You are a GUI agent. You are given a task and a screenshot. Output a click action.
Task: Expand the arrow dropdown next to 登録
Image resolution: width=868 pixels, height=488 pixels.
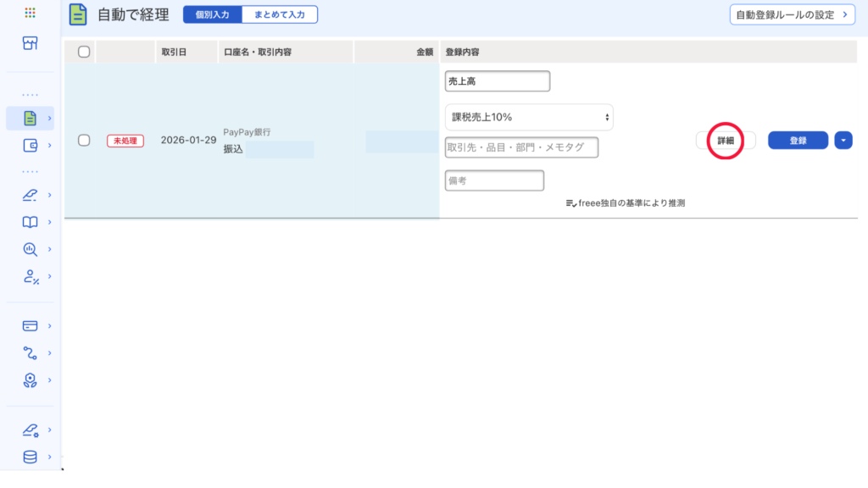click(x=843, y=141)
